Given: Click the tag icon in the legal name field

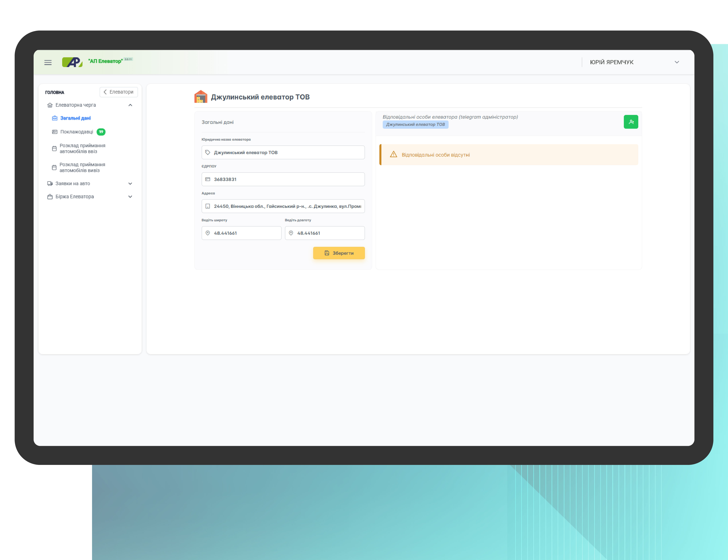Looking at the screenshot, I should point(208,152).
